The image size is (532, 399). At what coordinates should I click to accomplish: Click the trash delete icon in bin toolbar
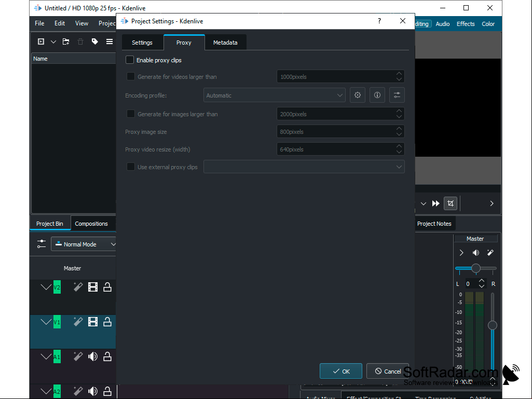[x=80, y=42]
